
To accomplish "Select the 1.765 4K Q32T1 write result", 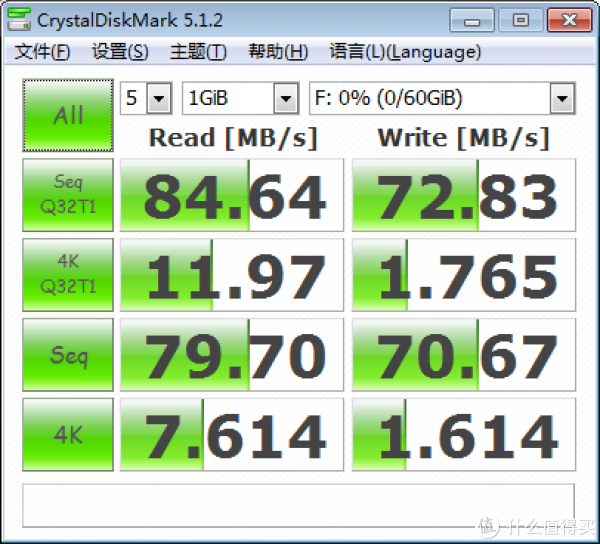I will [464, 275].
